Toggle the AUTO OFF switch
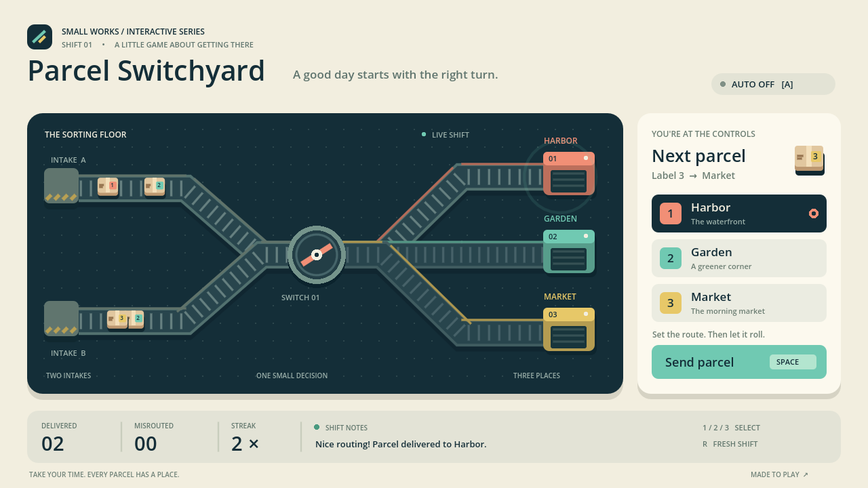 point(773,84)
